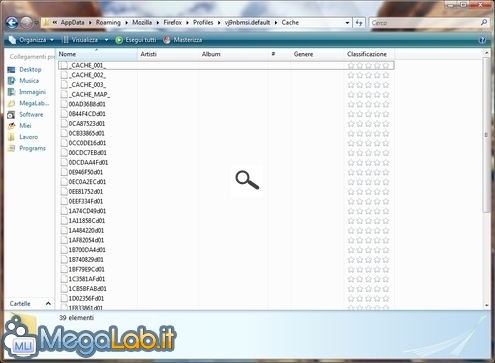Expand the arrow after Mozilla in path
This screenshot has height=363, width=495.
point(158,23)
